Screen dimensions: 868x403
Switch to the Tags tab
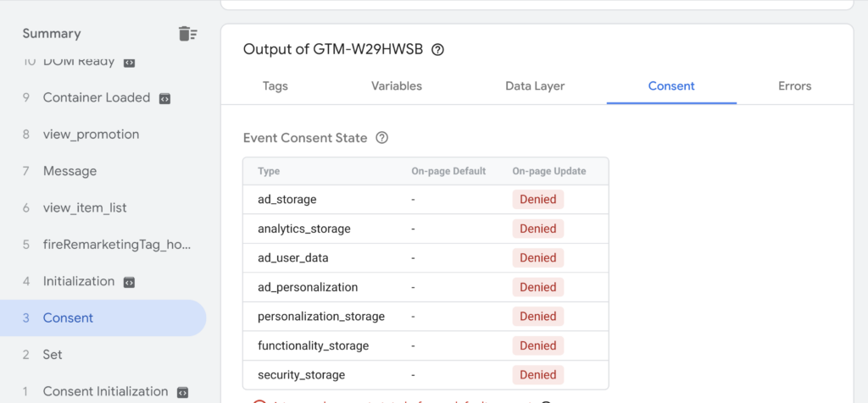pyautogui.click(x=275, y=86)
